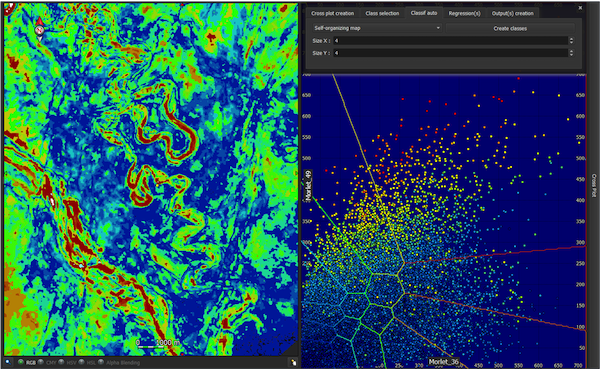Open the Self-organizing map dropdown
The width and height of the screenshot is (601, 369).
(x=377, y=28)
